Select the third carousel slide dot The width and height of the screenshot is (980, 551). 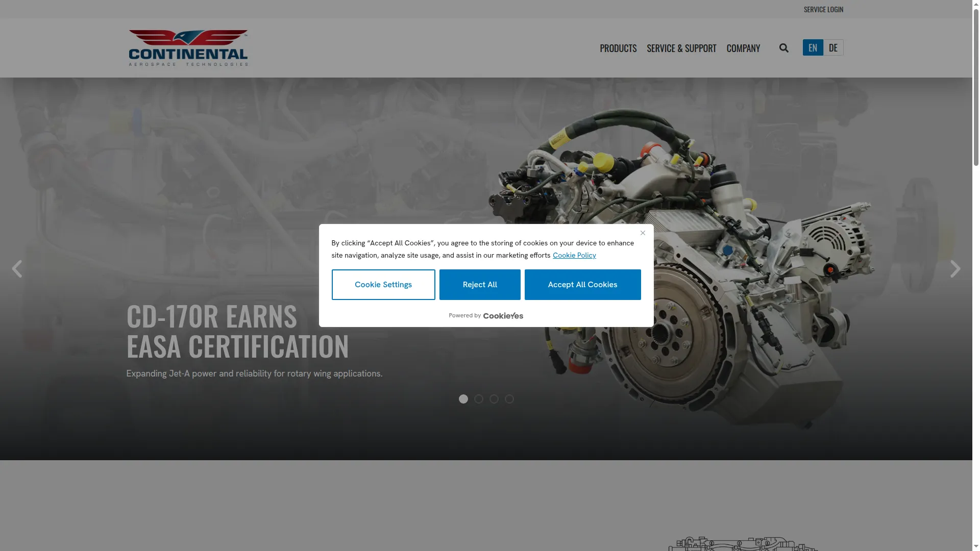(494, 399)
